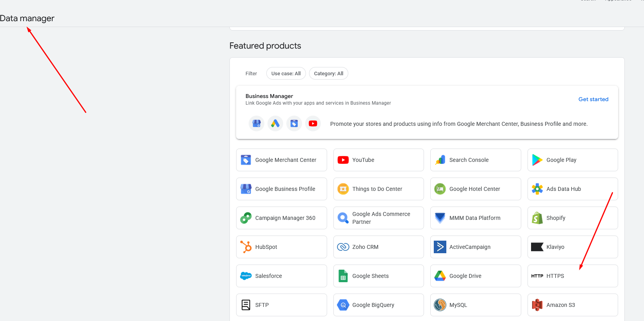The width and height of the screenshot is (644, 321).
Task: Select the SFTP product card
Action: (282, 305)
